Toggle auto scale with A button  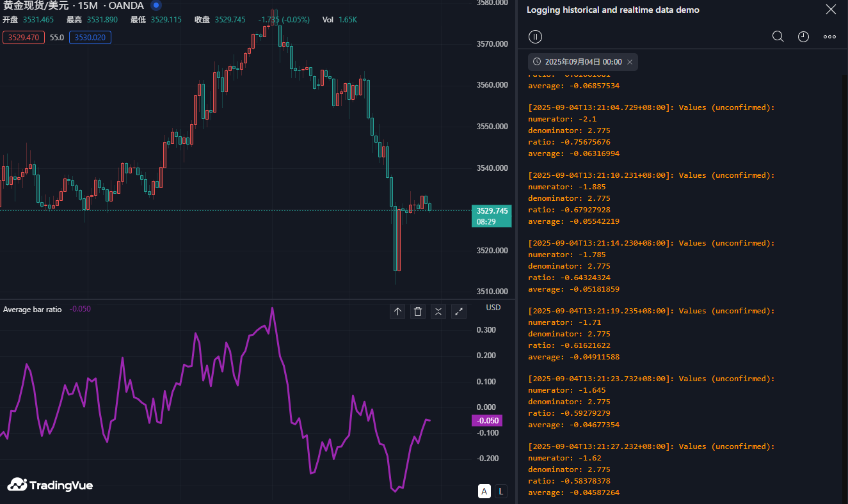484,491
